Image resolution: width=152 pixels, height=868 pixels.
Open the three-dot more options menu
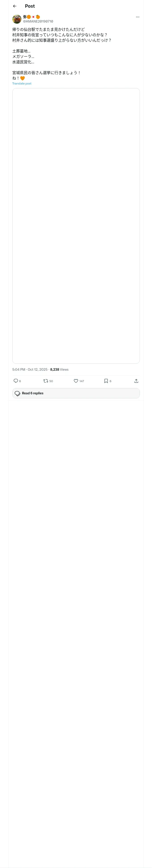(x=138, y=17)
